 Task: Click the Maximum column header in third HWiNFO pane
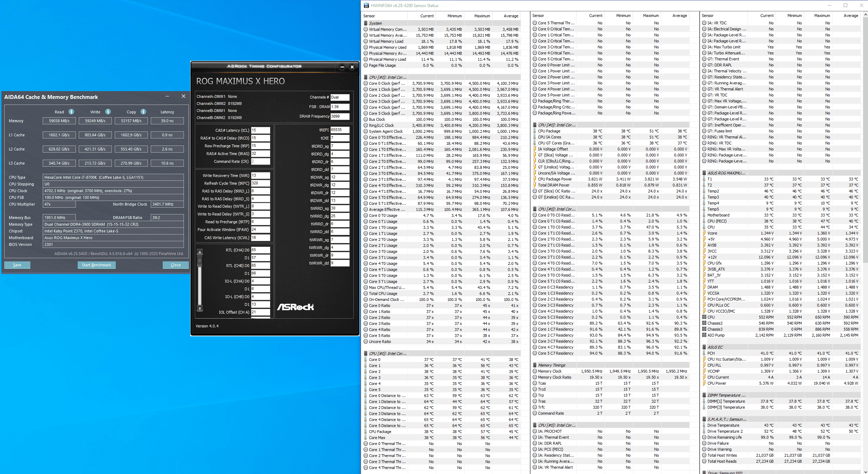coord(818,16)
